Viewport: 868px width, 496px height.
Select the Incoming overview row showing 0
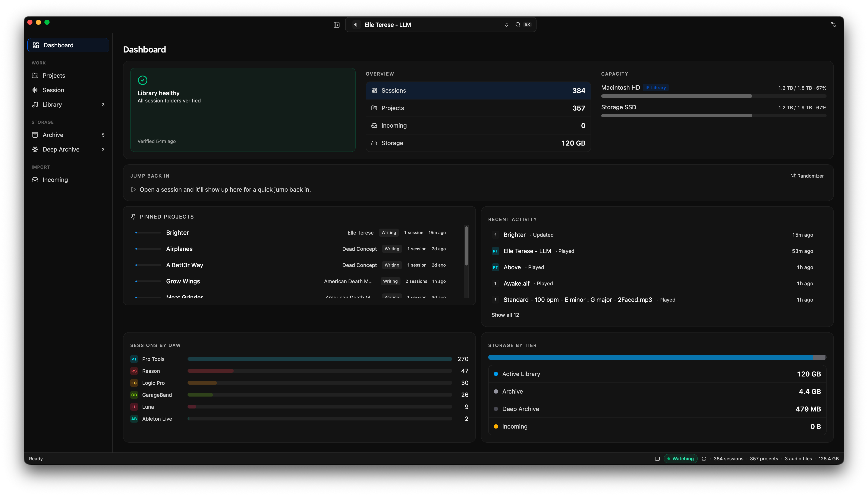click(x=478, y=125)
